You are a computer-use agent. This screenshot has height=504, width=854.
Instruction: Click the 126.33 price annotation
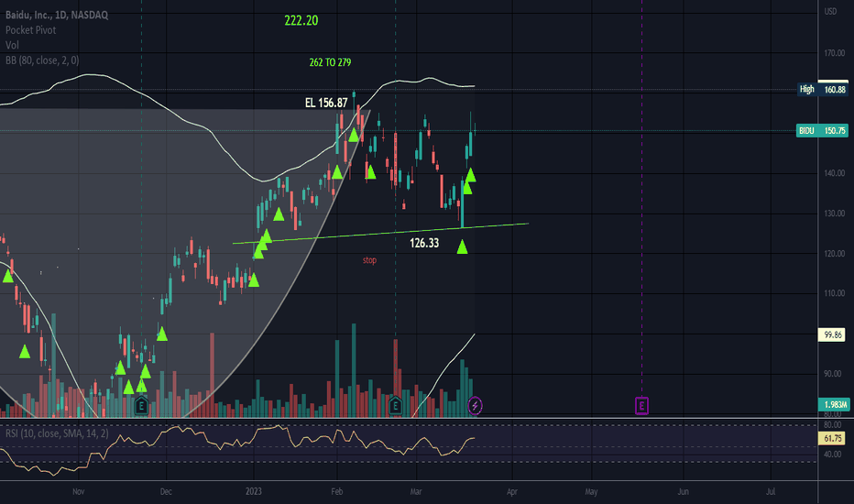tap(424, 243)
